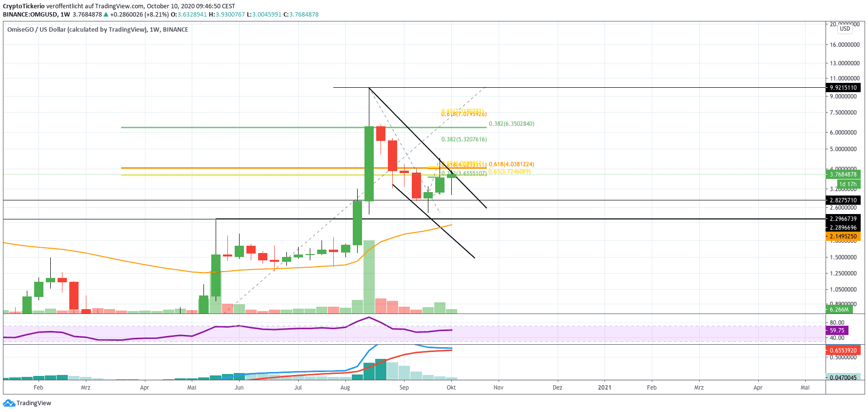
Task: Click the '1d 17h' countdown label
Action: 848,184
